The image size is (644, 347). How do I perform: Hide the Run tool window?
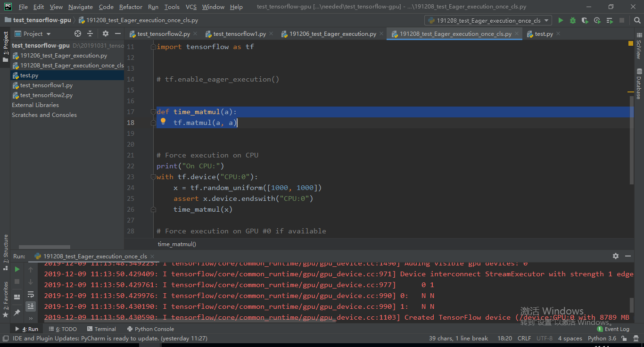pos(627,256)
